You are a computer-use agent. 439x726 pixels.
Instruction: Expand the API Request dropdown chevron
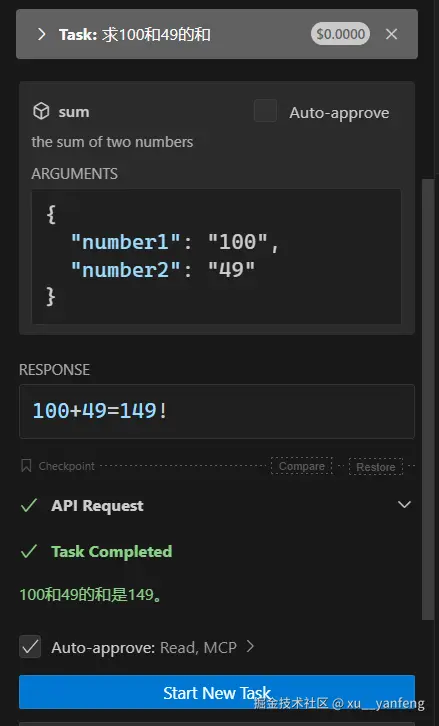[404, 505]
